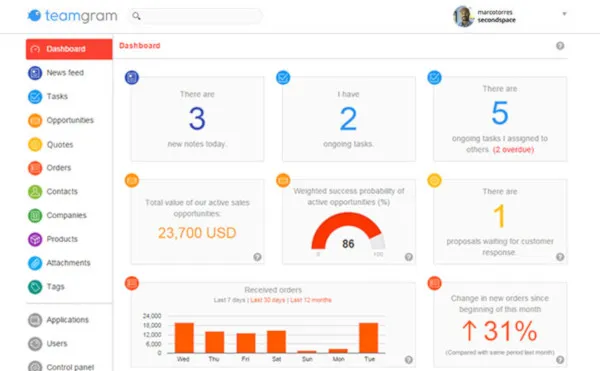This screenshot has width=600, height=371.
Task: Switch chart to Last 30 days
Action: pyautogui.click(x=267, y=300)
